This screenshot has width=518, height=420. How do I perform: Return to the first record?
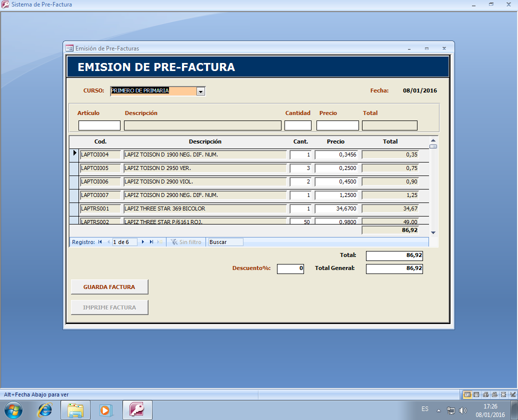[99, 241]
